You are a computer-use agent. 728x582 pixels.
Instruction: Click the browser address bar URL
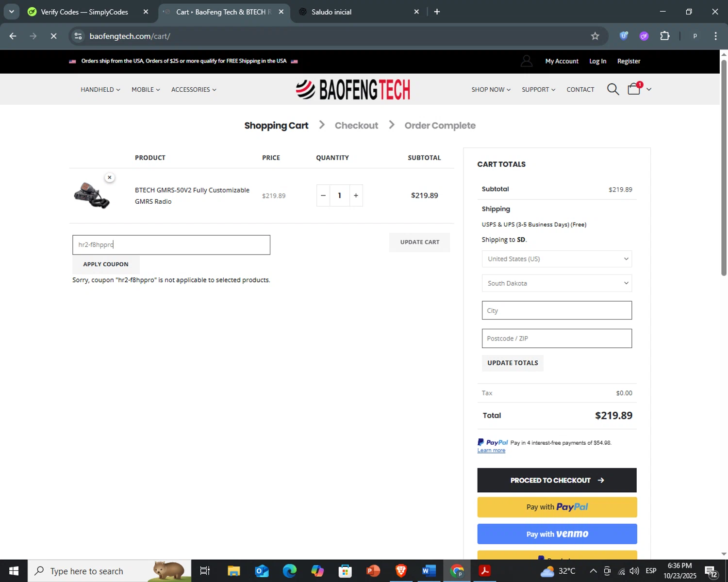pos(130,36)
